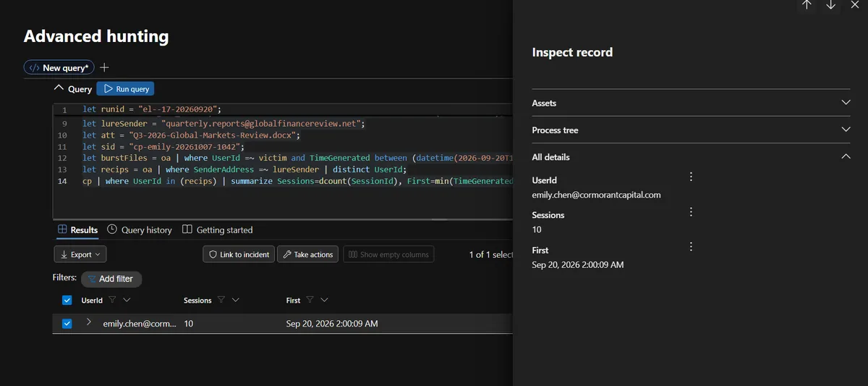Click the Sessions column header
This screenshot has width=868, height=386.
point(197,300)
